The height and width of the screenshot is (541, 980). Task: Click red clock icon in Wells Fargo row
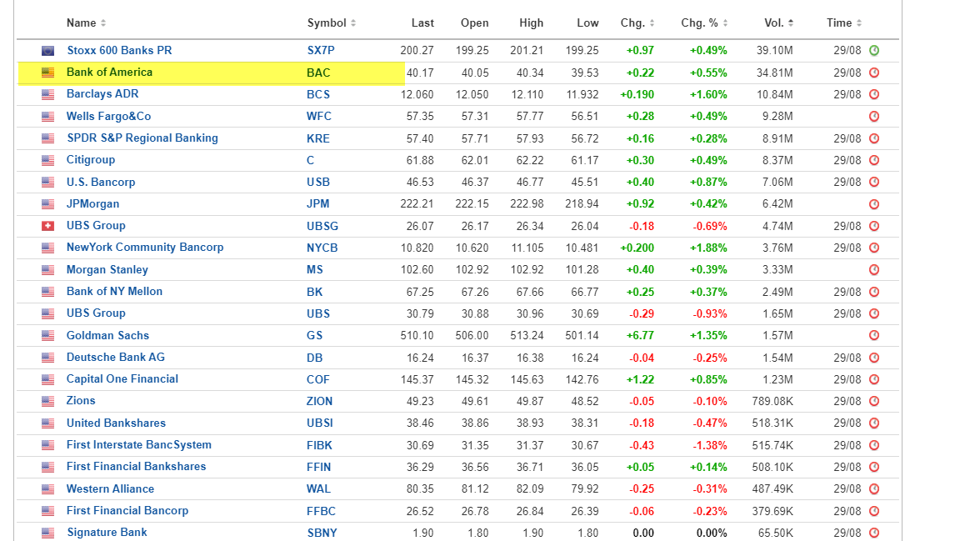[874, 117]
